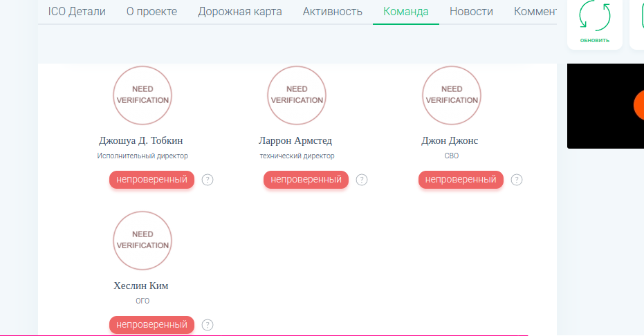Click Need Verification avatar of Джон Джонс
The height and width of the screenshot is (336, 644).
click(452, 95)
